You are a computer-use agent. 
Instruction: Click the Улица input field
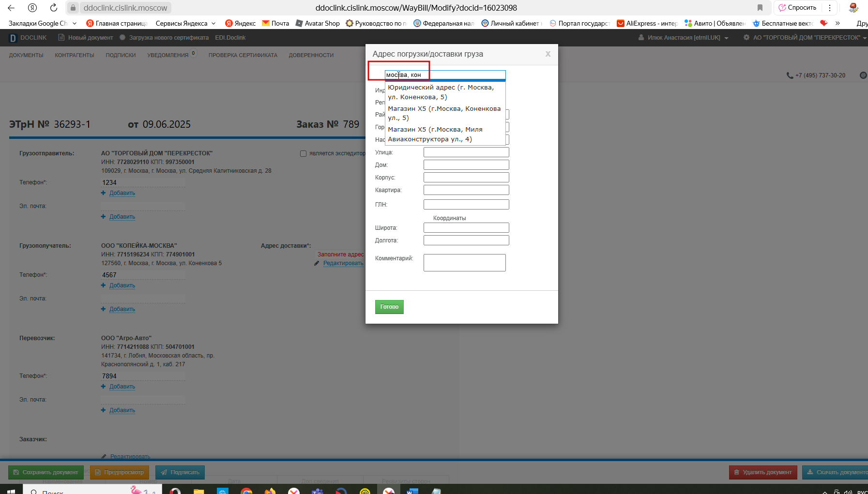466,152
